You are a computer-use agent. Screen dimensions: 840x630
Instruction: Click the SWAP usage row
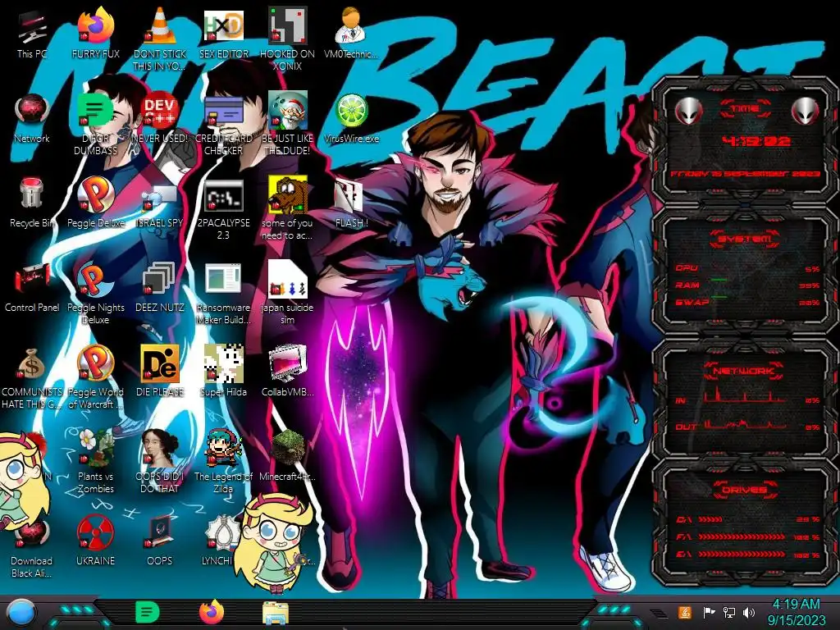[748, 303]
